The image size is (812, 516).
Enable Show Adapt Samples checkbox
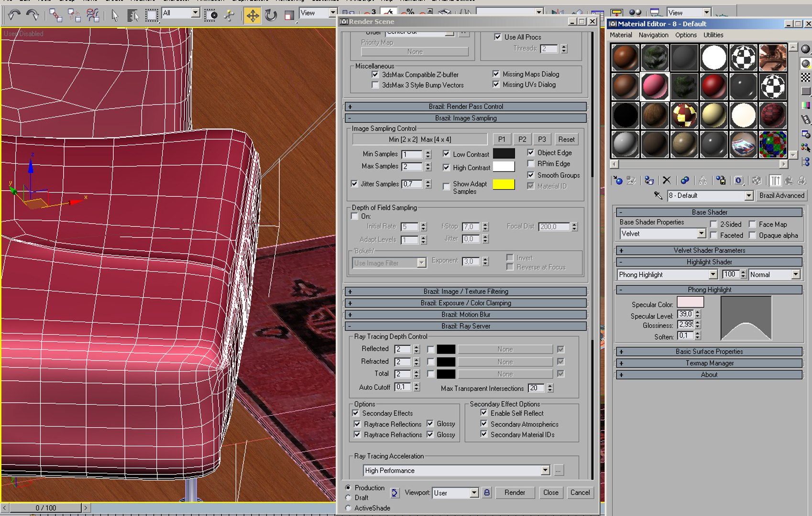[x=446, y=186]
